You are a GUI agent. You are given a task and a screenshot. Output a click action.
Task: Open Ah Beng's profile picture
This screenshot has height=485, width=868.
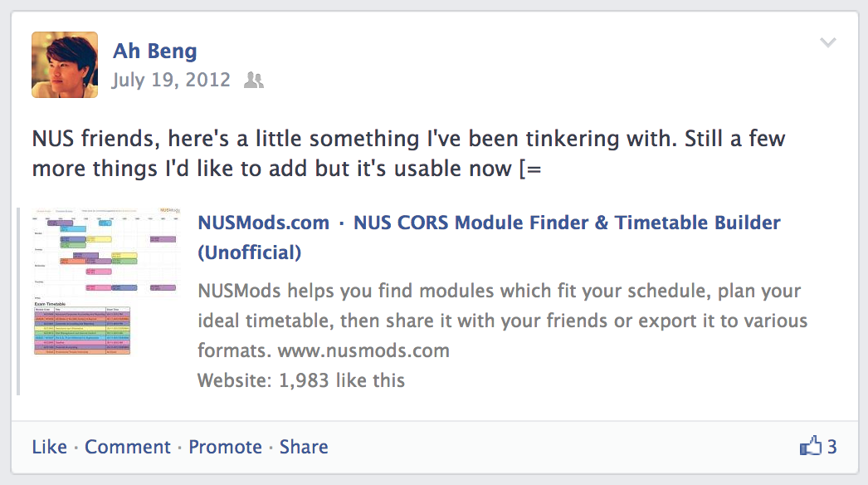(x=65, y=65)
